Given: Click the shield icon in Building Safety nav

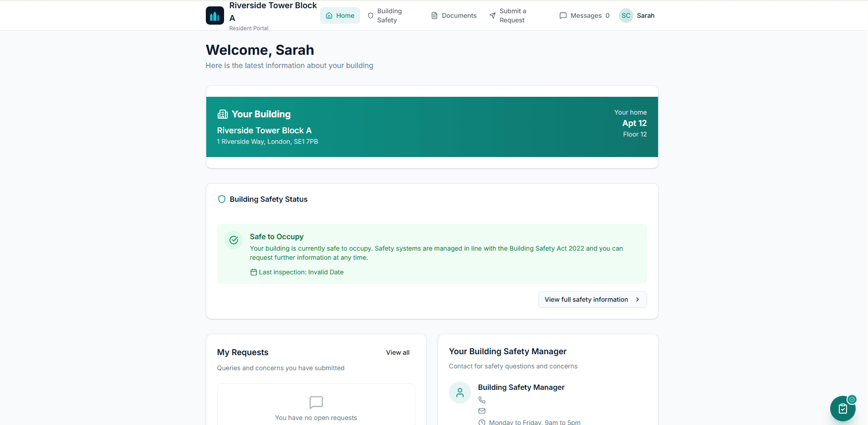Looking at the screenshot, I should coord(371,16).
